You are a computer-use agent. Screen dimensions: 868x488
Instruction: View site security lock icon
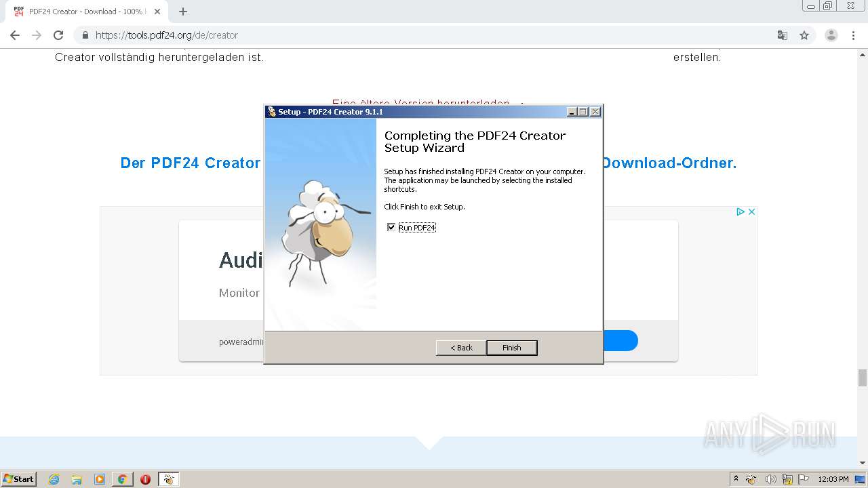pyautogui.click(x=85, y=35)
